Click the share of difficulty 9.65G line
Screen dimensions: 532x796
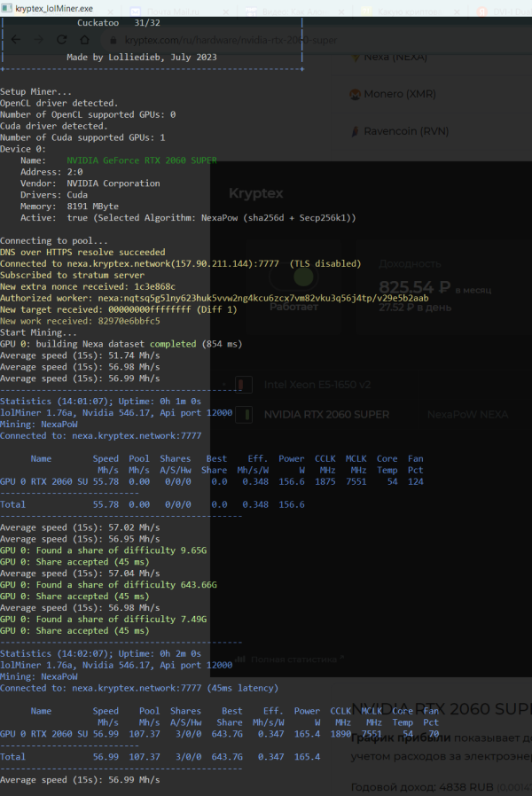(103, 550)
